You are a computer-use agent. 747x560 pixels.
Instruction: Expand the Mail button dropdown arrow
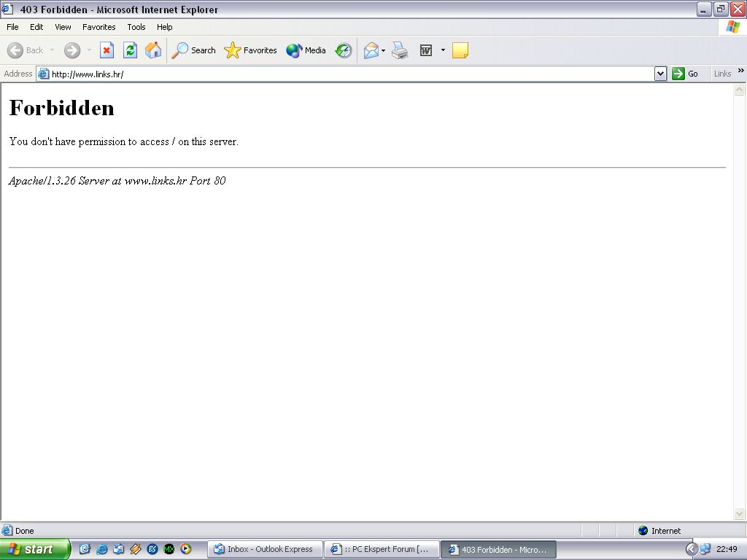click(x=384, y=50)
